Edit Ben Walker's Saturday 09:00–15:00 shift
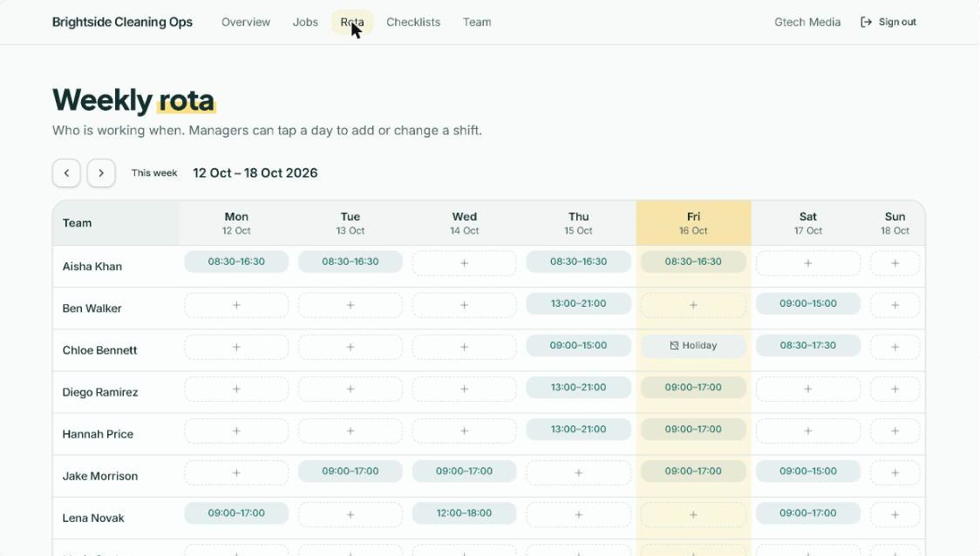The image size is (980, 556). 808,303
